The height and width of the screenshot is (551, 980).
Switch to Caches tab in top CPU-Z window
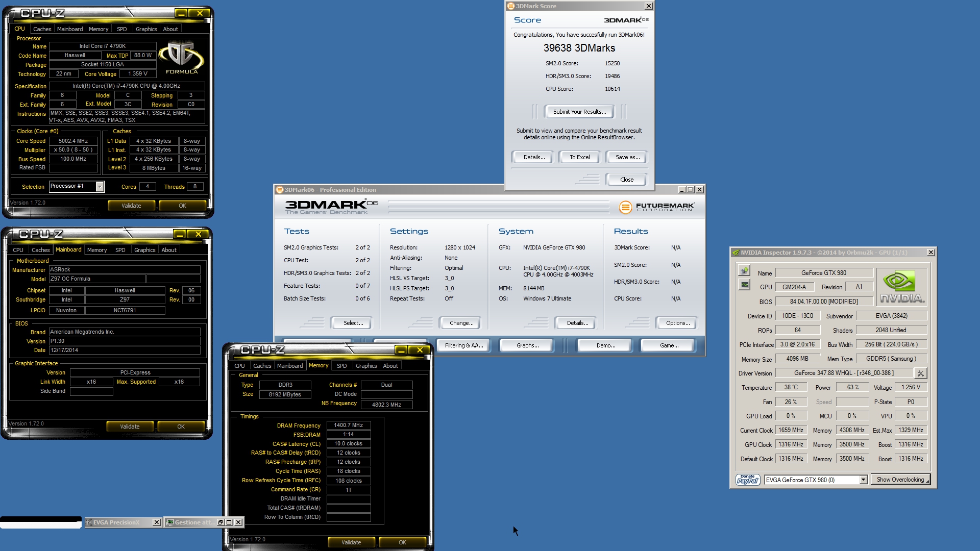[x=42, y=29]
